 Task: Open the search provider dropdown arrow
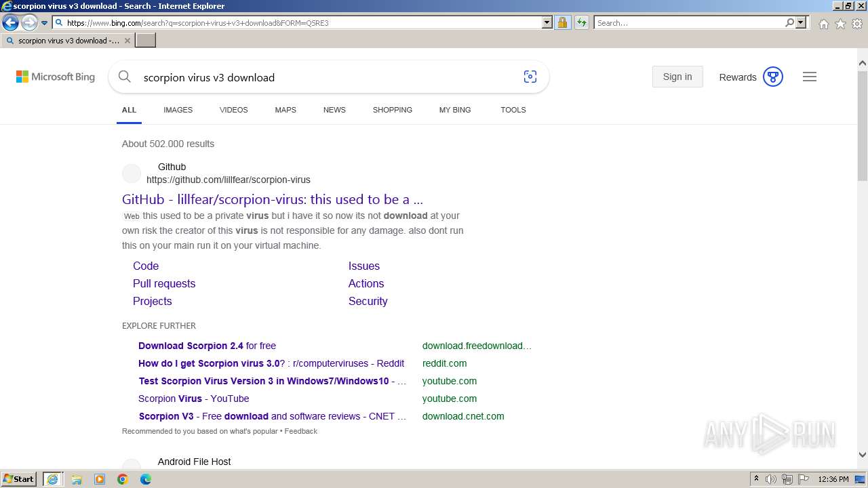(801, 22)
